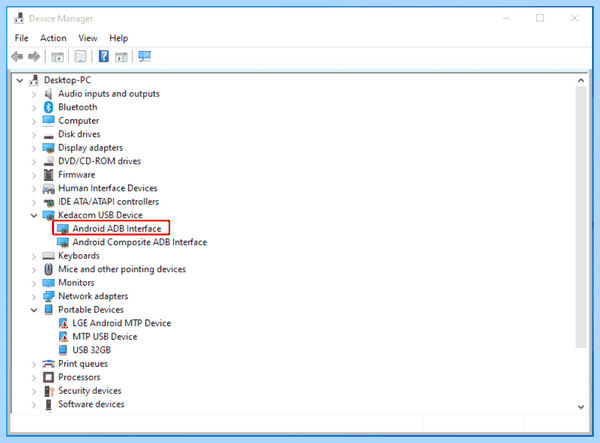The width and height of the screenshot is (600, 443).
Task: Select Android Composite ADB Interface
Action: click(140, 242)
